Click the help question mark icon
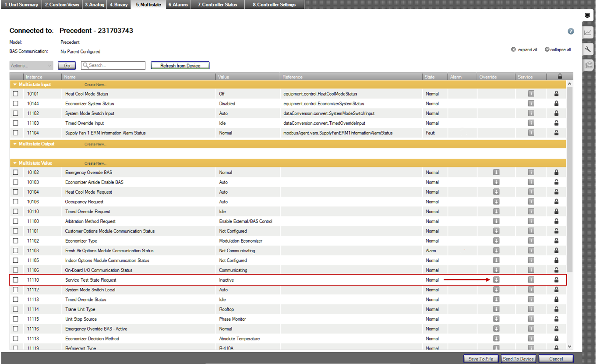Screen dimensions: 596x364 (571, 32)
